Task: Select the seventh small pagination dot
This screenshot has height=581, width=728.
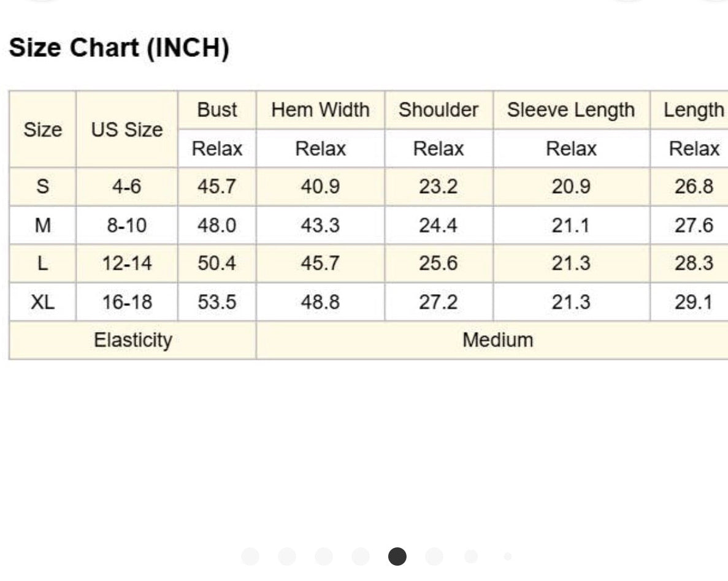Action: [x=471, y=556]
